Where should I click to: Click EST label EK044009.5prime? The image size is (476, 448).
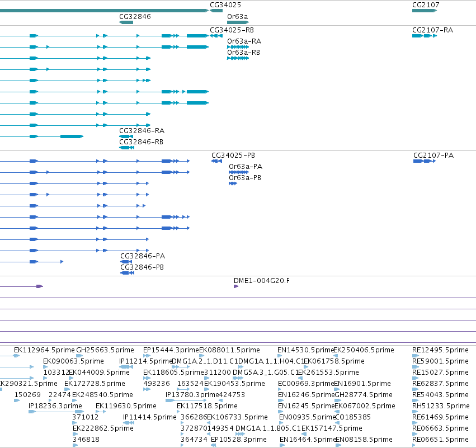coord(99,372)
